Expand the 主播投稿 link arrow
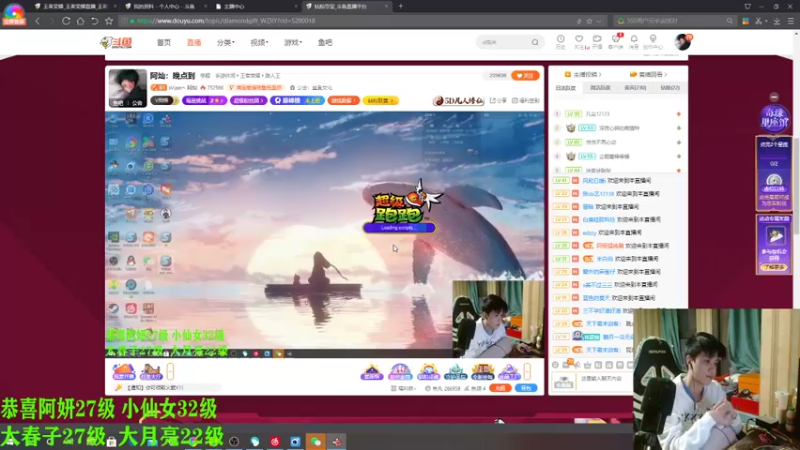Image resolution: width=800 pixels, height=450 pixels. (600, 74)
